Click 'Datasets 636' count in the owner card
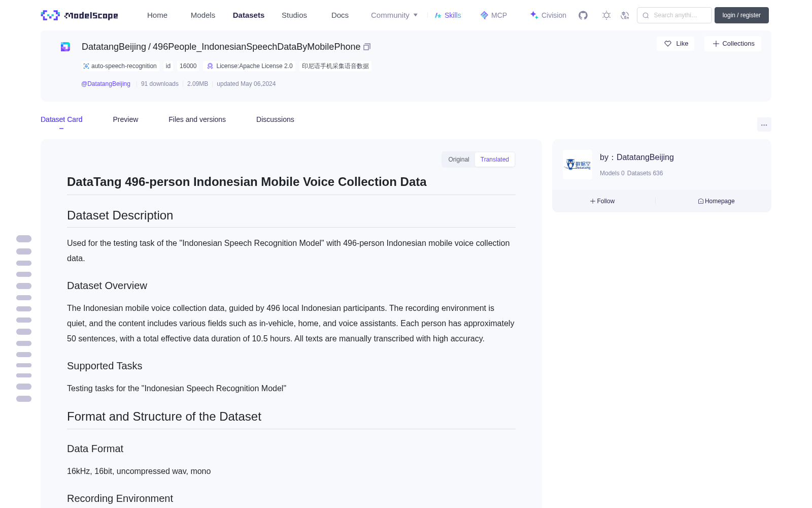812x508 pixels. tap(645, 173)
